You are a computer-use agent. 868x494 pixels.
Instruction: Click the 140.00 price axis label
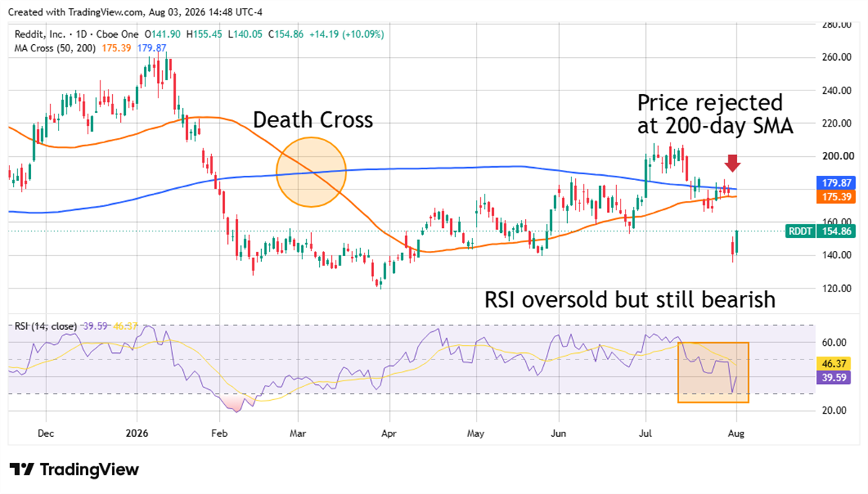coord(837,255)
